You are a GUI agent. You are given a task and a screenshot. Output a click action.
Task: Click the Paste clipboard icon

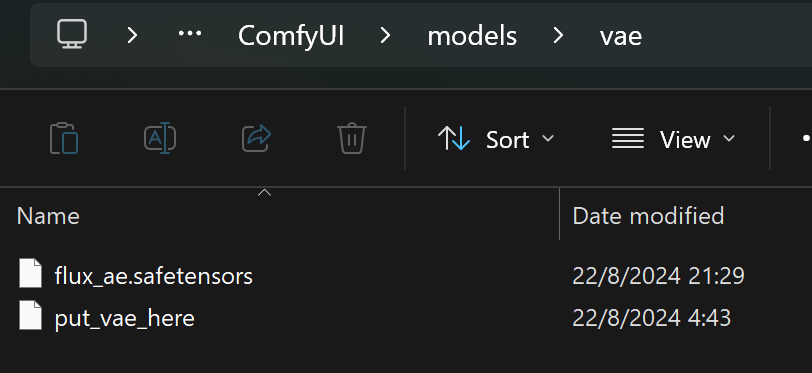64,138
